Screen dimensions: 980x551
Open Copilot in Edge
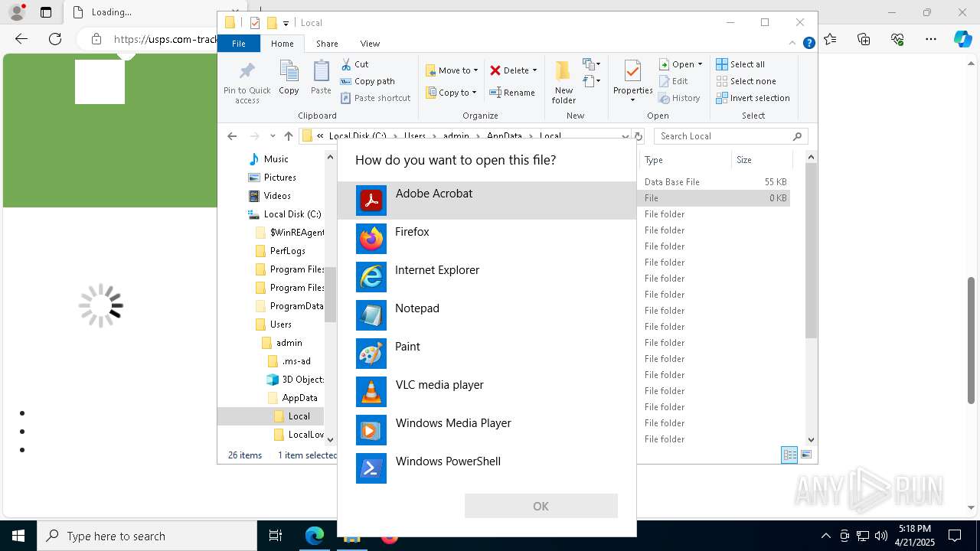[962, 39]
